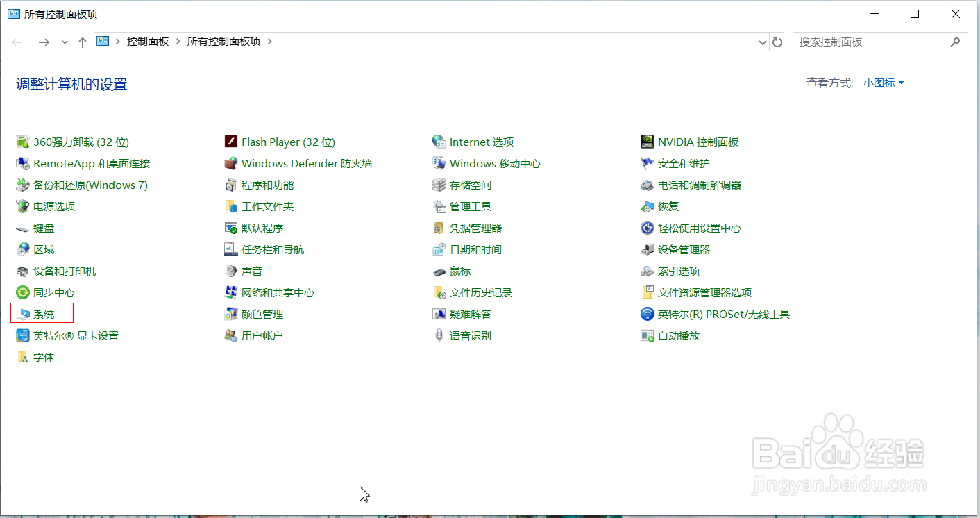The width and height of the screenshot is (980, 518).
Task: Click 所有控制面板项 in the breadcrumb
Action: tap(224, 42)
